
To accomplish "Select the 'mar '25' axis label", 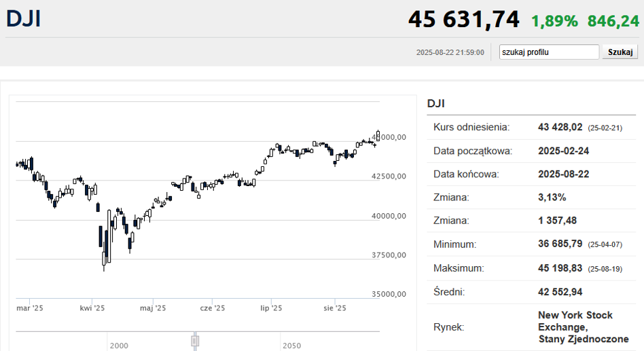I will pyautogui.click(x=30, y=308).
